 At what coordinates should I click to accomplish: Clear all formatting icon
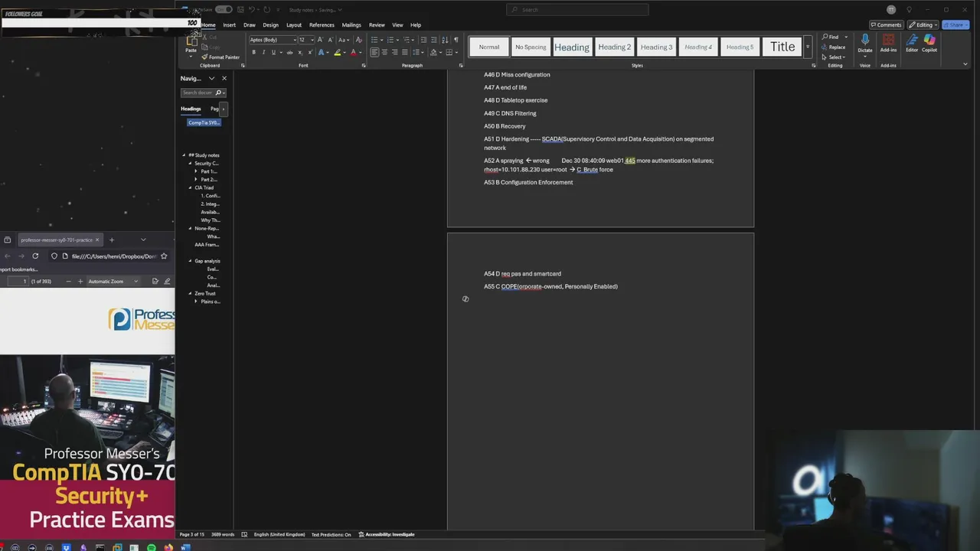(358, 40)
